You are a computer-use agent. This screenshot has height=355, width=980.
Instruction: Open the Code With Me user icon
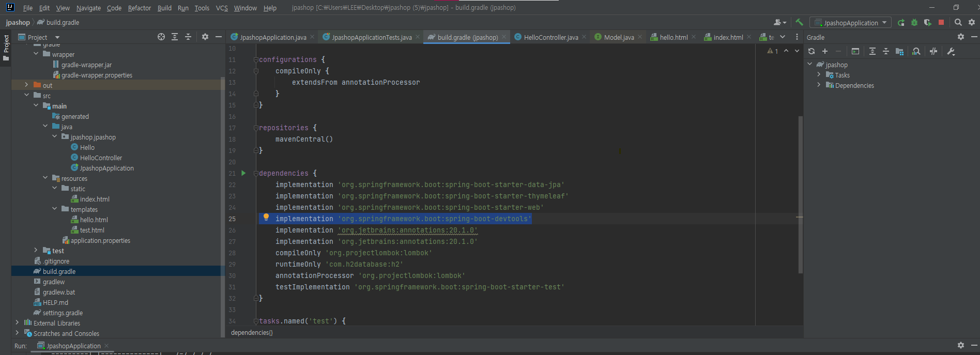point(779,22)
